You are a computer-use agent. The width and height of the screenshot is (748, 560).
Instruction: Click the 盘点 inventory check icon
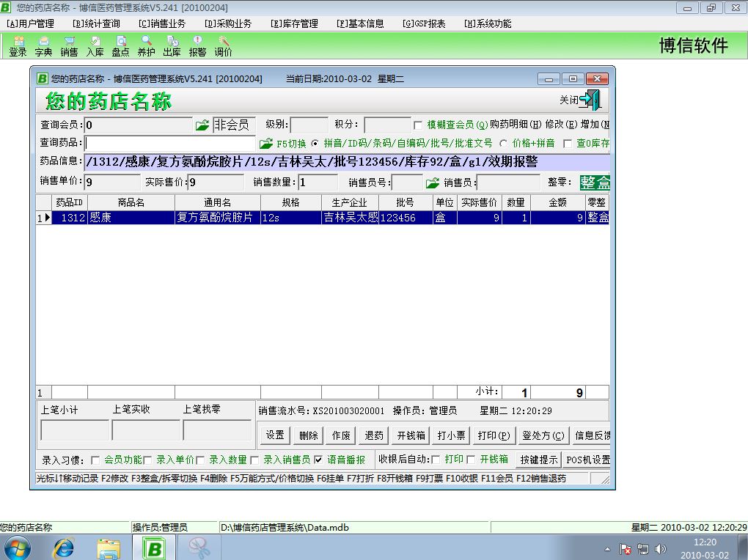tap(120, 46)
